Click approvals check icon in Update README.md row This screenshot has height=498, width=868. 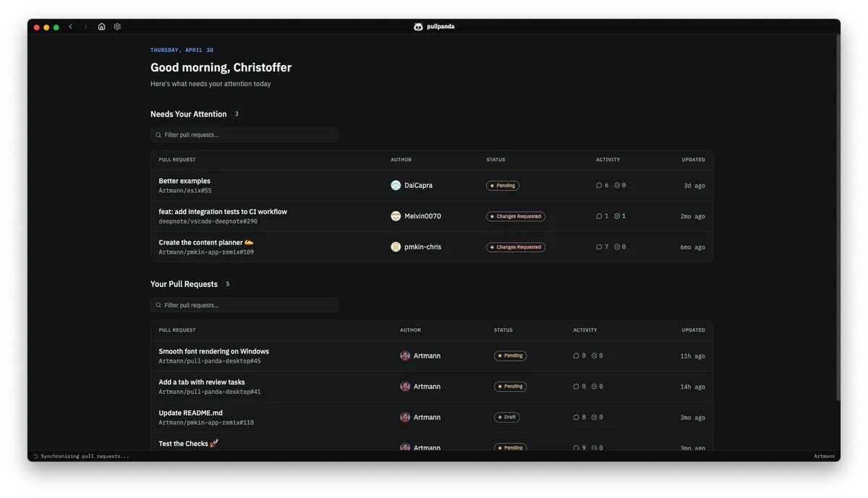[594, 417]
